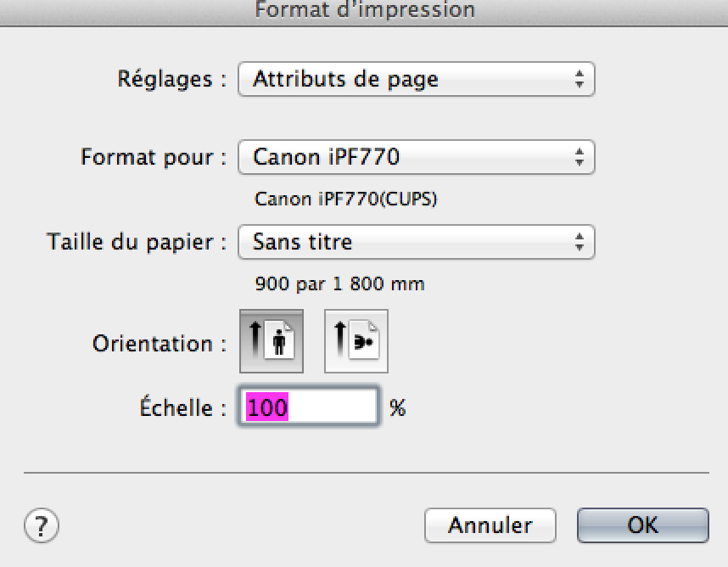Click the stepper arrows on the Réglages popup
Screen dimensions: 728x567
(x=580, y=80)
